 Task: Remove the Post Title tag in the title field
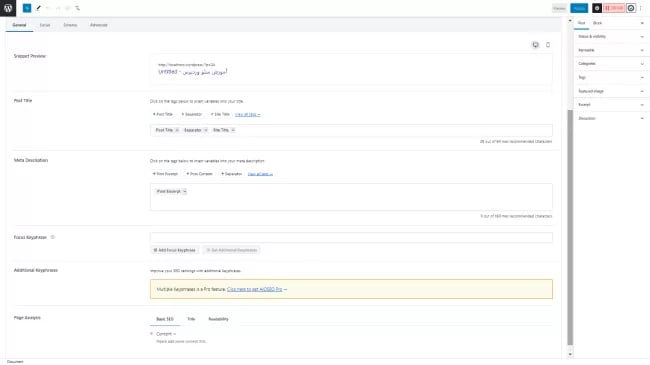pyautogui.click(x=177, y=130)
